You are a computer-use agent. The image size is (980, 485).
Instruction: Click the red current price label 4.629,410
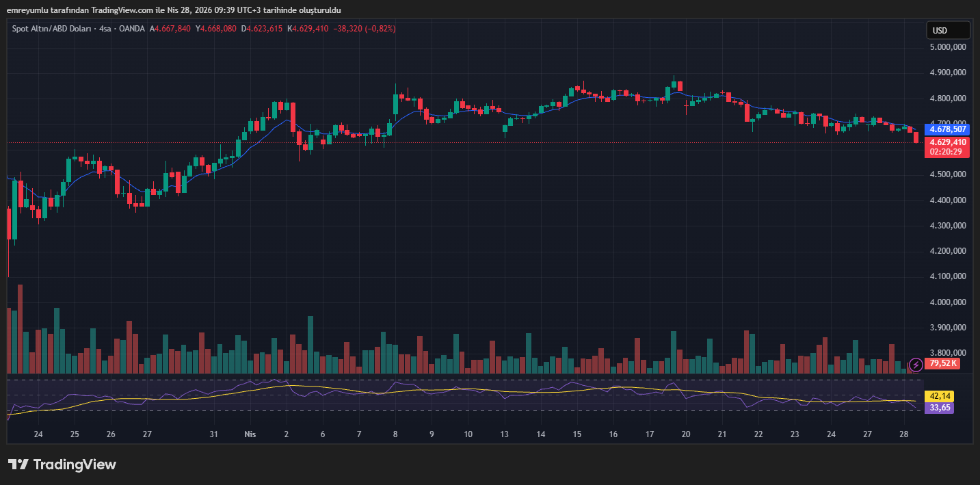click(946, 142)
